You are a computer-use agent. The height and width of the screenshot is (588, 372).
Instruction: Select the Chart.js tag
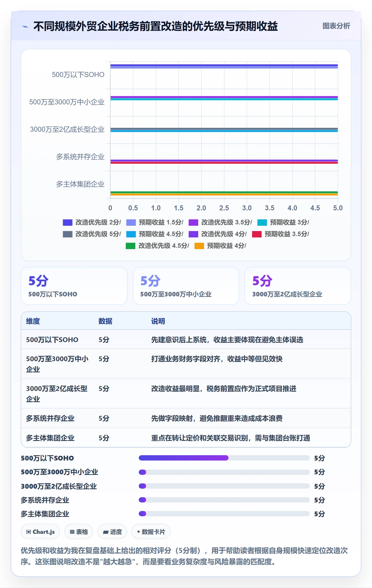coord(40,532)
